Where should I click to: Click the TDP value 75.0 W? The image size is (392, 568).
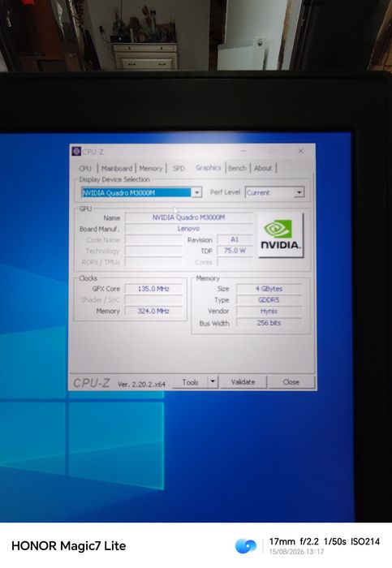point(235,250)
